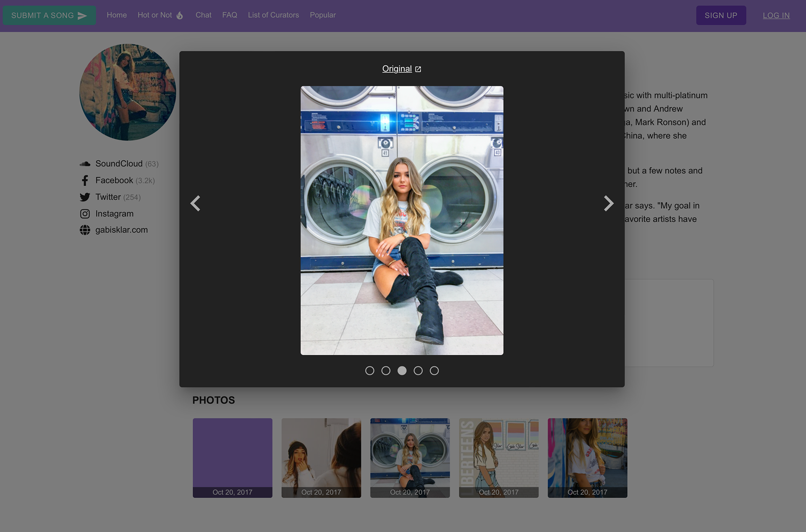Click the Facebook logo icon
The height and width of the screenshot is (532, 806).
[x=85, y=181]
